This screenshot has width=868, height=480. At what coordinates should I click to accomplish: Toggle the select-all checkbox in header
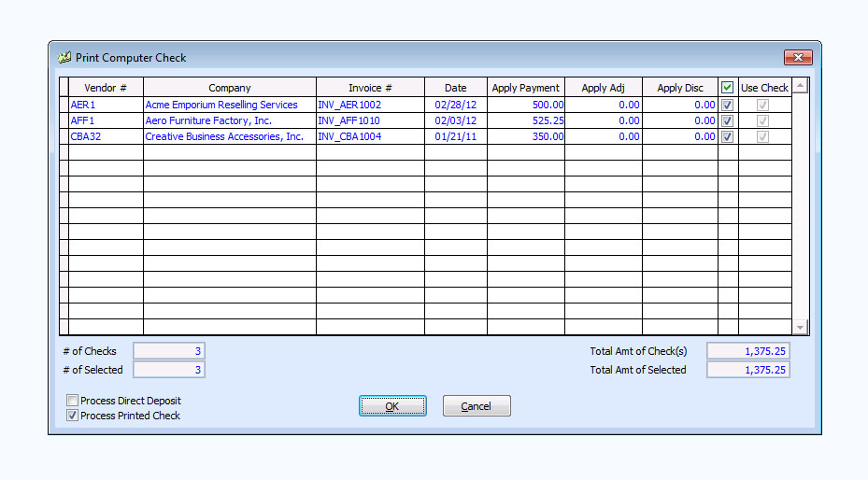[727, 88]
